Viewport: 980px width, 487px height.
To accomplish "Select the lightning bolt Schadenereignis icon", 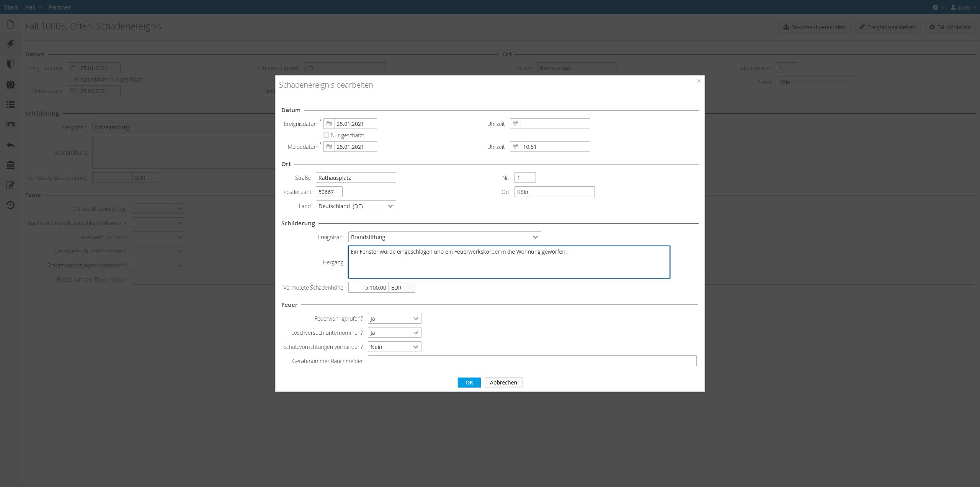I will (x=10, y=44).
